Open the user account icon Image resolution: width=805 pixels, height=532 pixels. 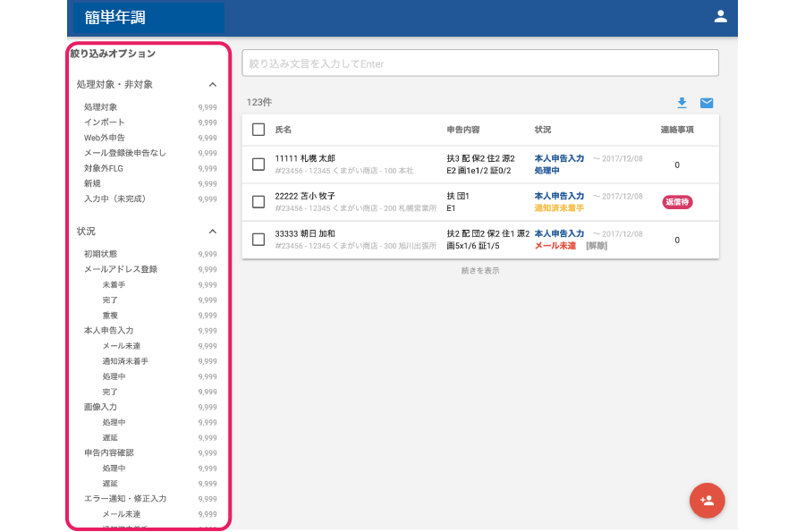(x=720, y=16)
